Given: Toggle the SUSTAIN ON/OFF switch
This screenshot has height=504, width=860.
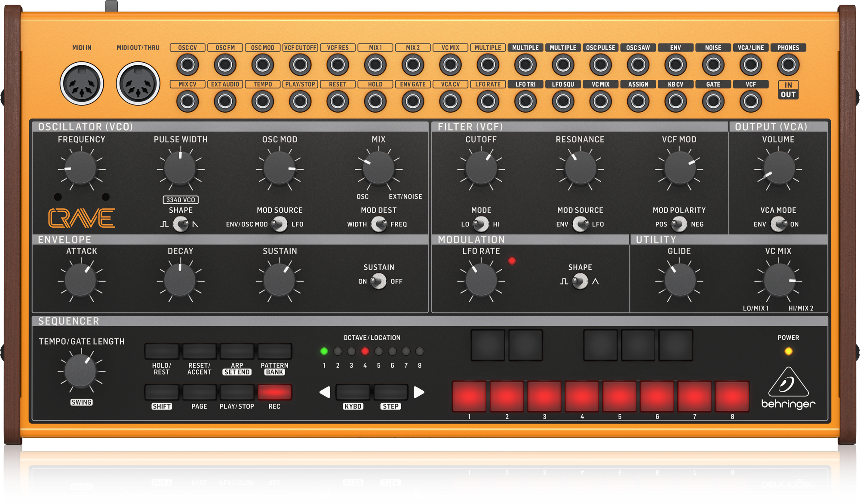Looking at the screenshot, I should (378, 281).
